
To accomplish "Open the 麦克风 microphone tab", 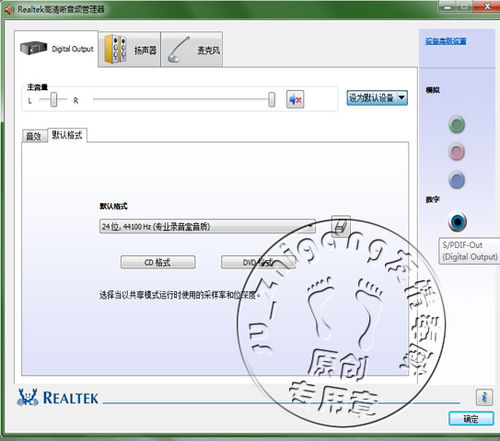I will tap(192, 50).
